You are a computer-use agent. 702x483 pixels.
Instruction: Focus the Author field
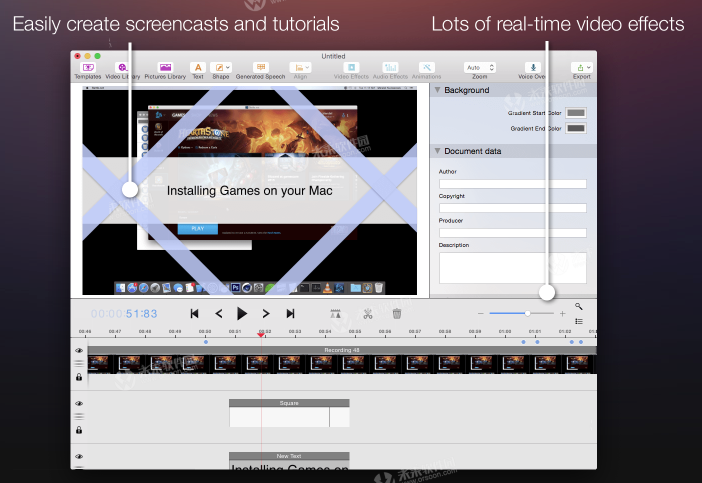(513, 184)
